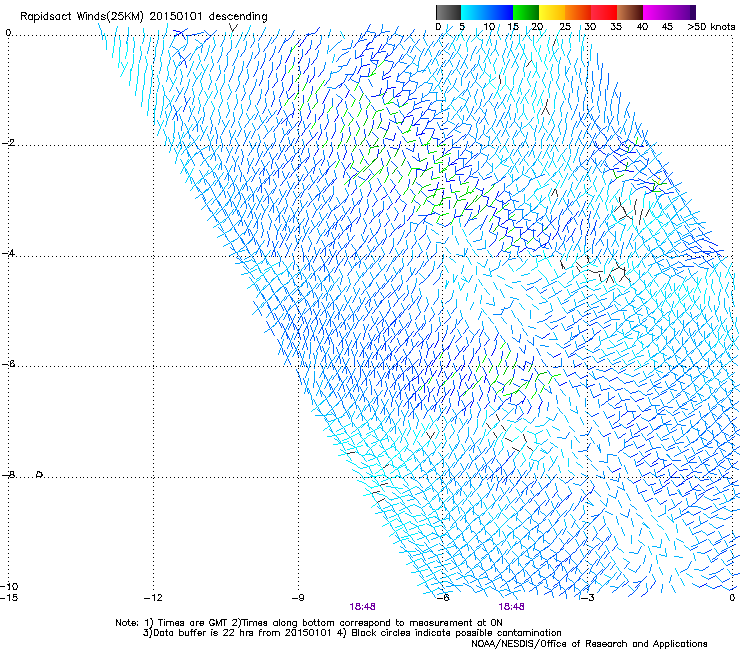This screenshot has height=650, width=740.
Task: Click the yellow 20-25 knots legend swatch
Action: click(552, 12)
